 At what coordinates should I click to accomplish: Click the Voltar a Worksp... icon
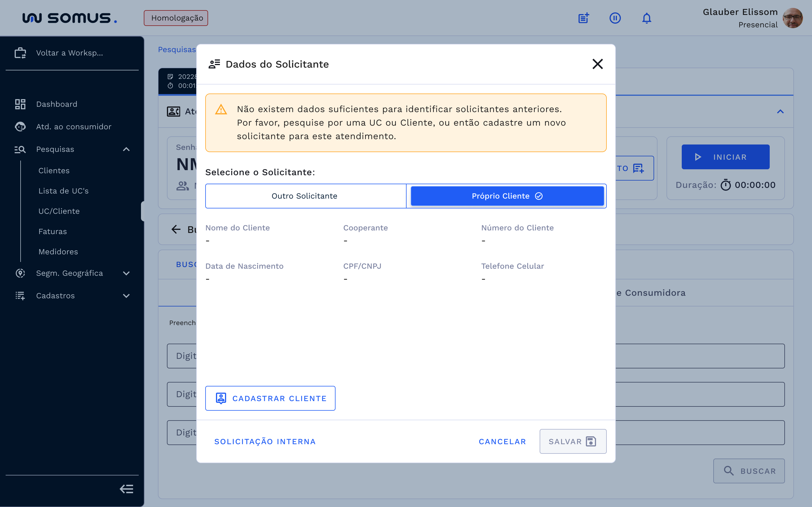point(20,53)
